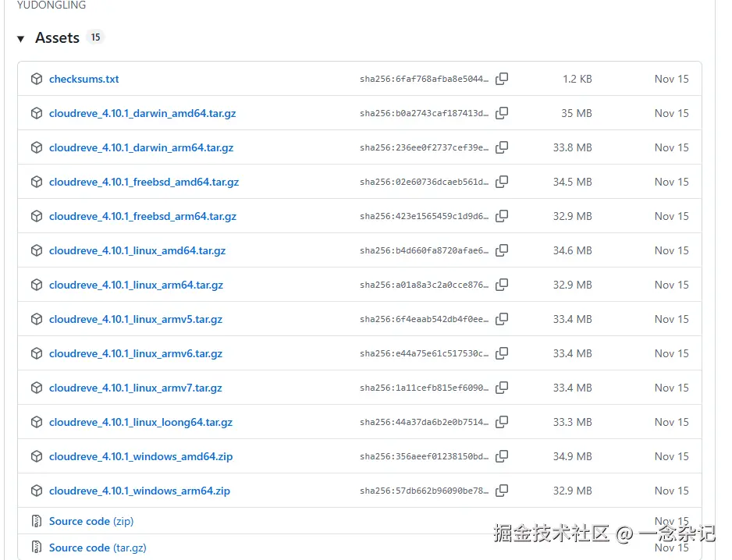
Task: Copy SHA256 hash for freebsd_arm64 tarball
Action: (502, 216)
